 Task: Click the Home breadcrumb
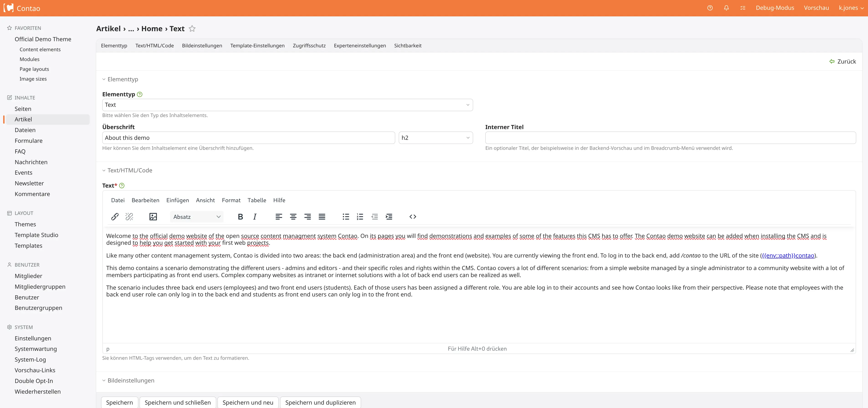152,29
